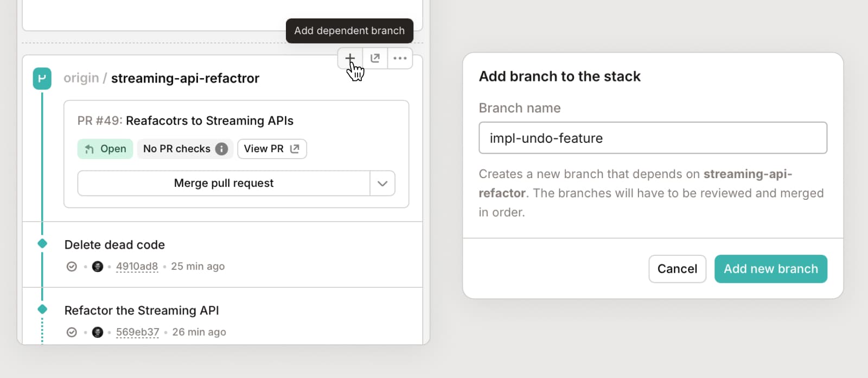Confirm with Add new branch button
868x378 pixels.
tap(770, 269)
